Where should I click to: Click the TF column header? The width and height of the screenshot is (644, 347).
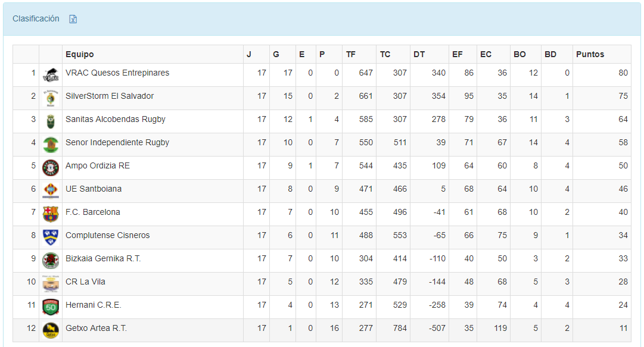click(351, 54)
